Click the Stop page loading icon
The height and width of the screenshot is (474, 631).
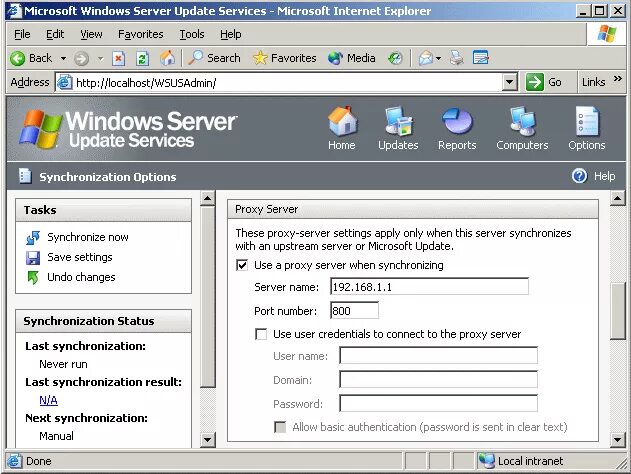pyautogui.click(x=118, y=59)
